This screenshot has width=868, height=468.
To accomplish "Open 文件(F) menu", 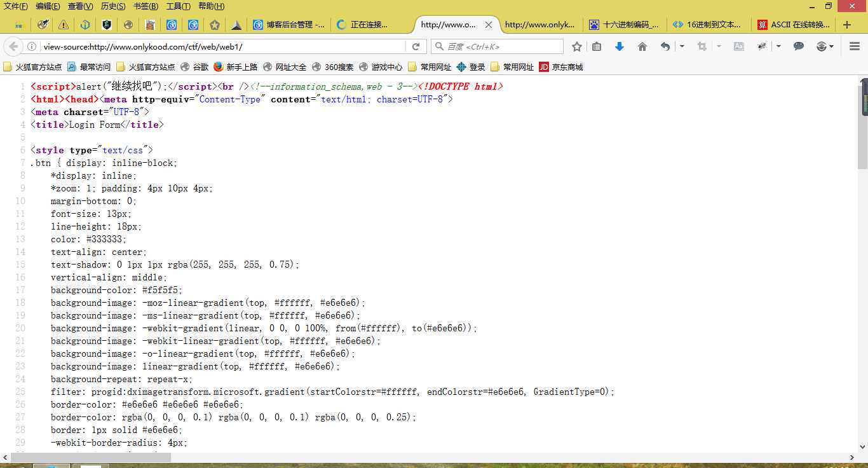I will [15, 6].
